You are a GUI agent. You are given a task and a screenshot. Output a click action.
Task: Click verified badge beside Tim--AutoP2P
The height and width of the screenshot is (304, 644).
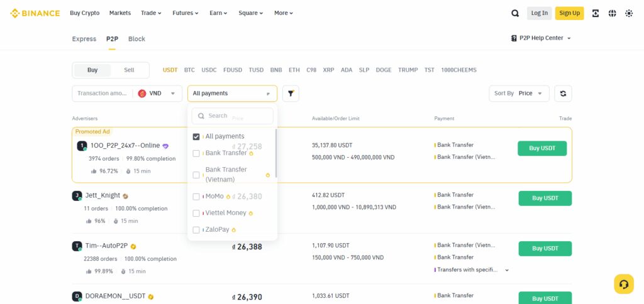(133, 247)
